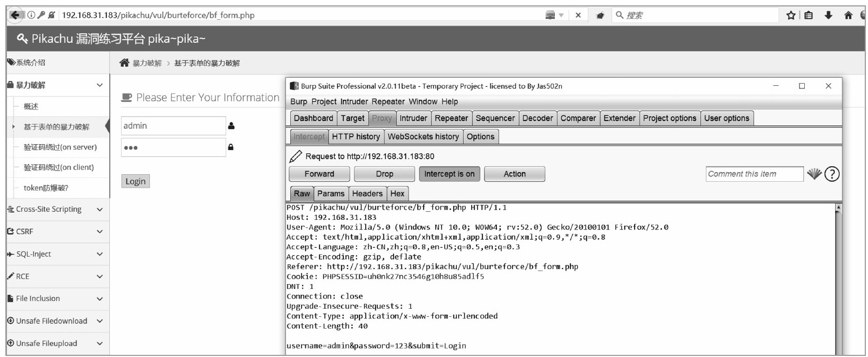View the request Params tab
Image resolution: width=868 pixels, height=357 pixels.
[331, 194]
